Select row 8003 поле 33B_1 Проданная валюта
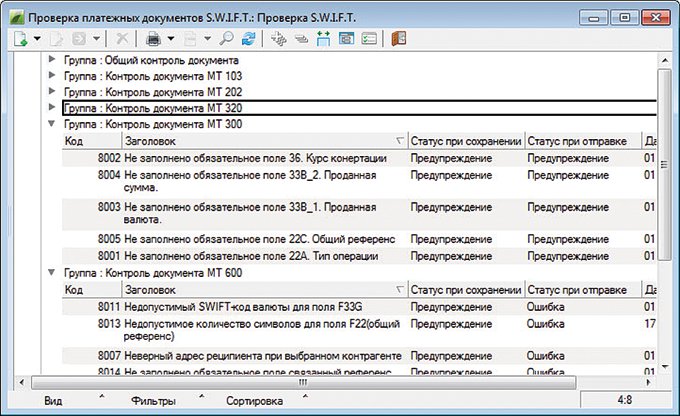Viewport: 680px width, 416px height. [x=359, y=214]
